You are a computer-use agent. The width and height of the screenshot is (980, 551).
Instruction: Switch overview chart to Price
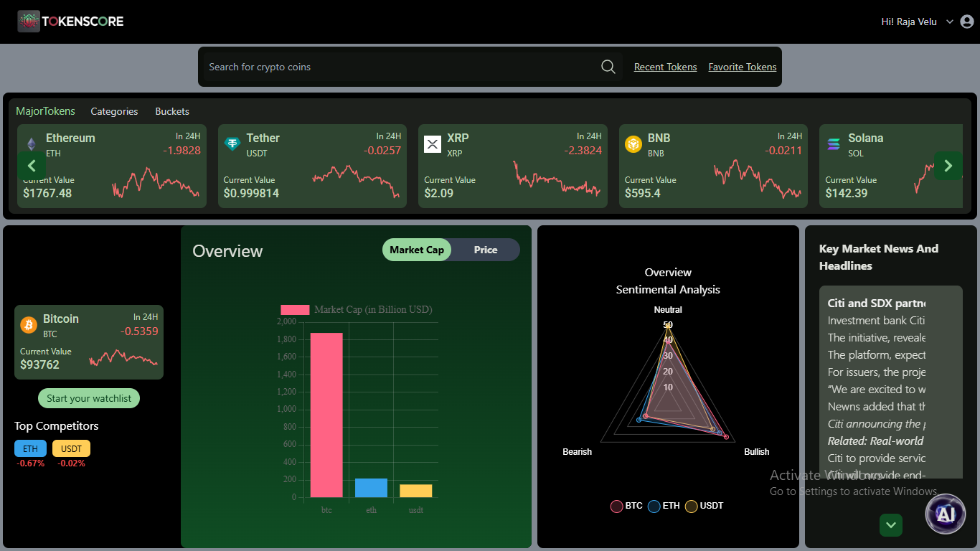click(x=486, y=250)
